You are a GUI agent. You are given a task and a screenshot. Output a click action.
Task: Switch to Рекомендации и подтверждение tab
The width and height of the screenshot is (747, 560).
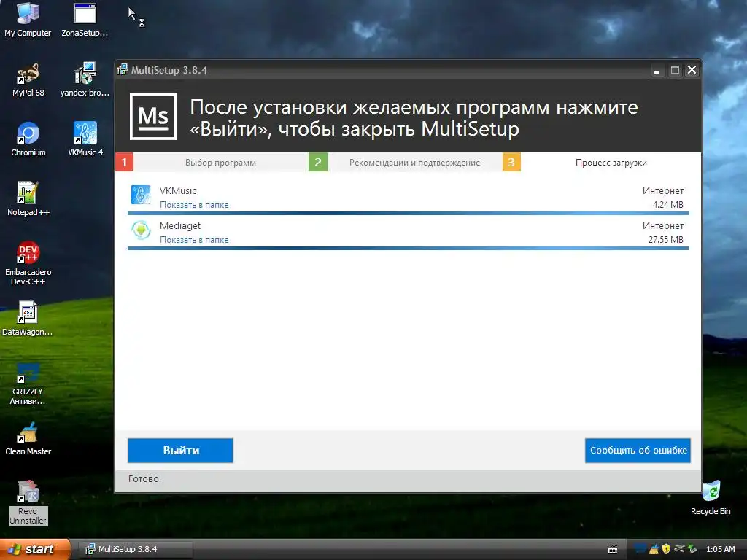405,163
